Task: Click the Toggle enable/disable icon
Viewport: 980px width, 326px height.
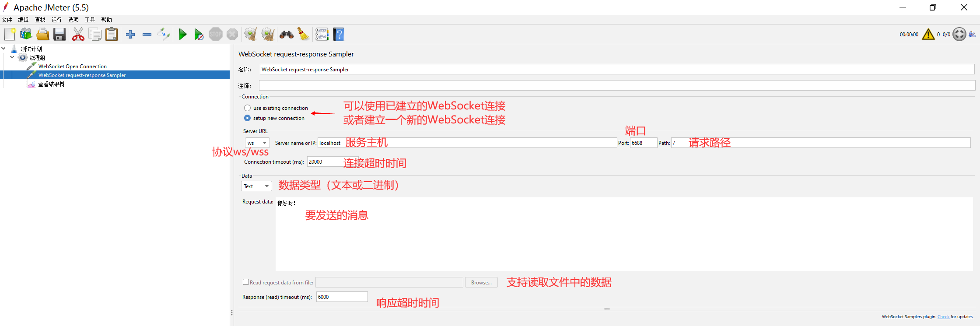Action: click(164, 34)
